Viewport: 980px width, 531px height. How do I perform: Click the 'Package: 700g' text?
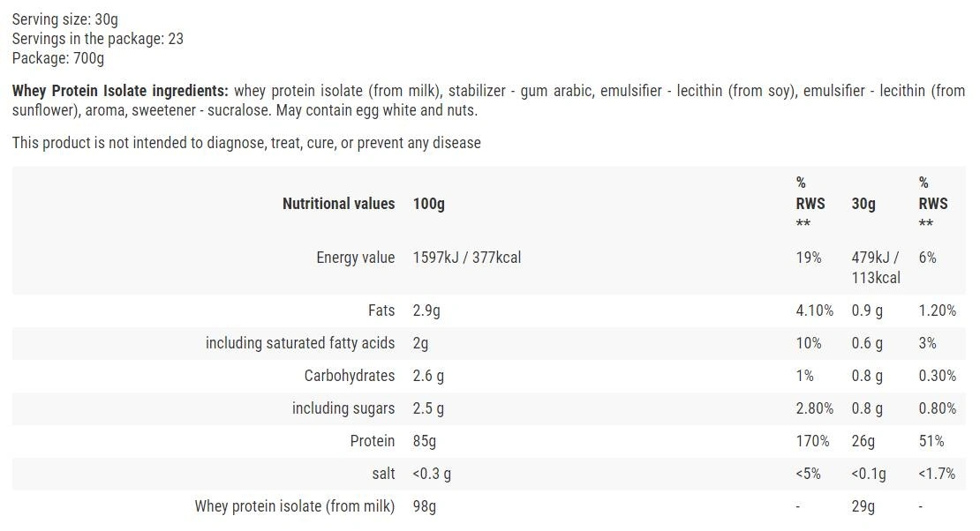(x=58, y=58)
